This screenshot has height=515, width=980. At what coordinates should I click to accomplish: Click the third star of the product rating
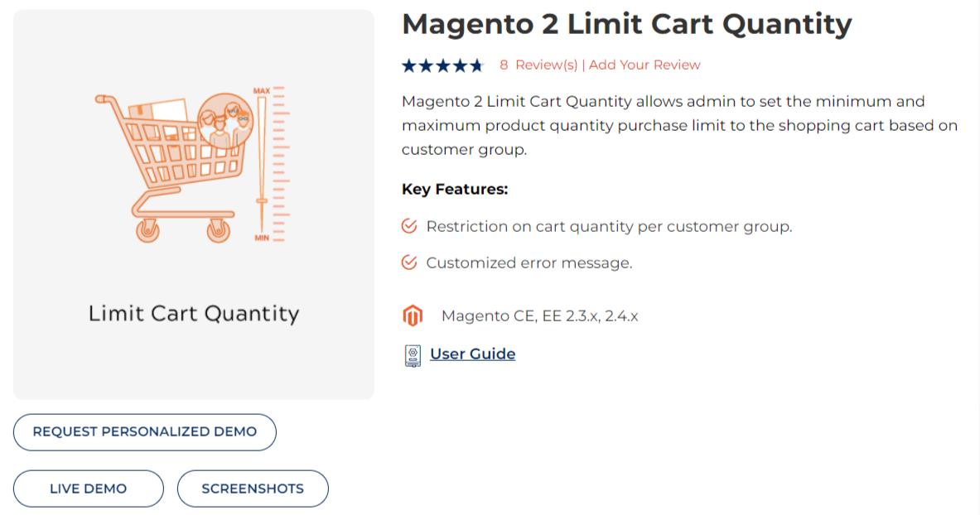coord(442,64)
